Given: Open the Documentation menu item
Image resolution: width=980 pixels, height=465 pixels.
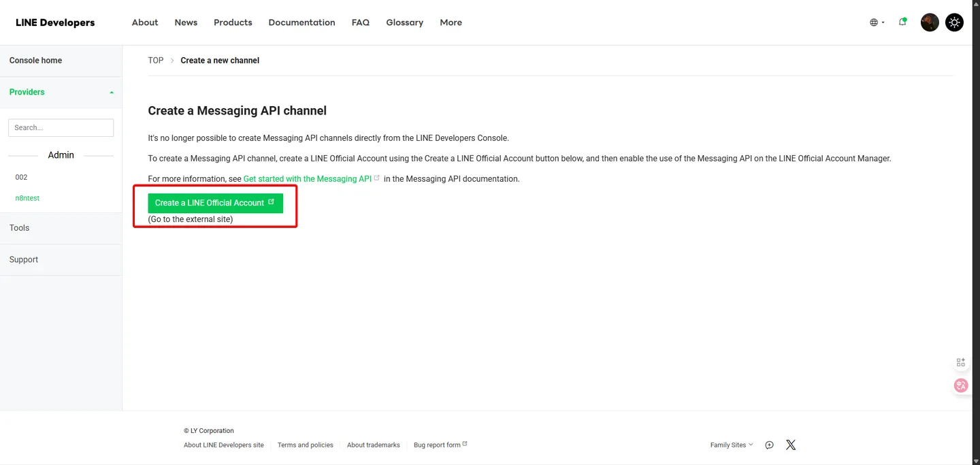Looking at the screenshot, I should [x=301, y=22].
